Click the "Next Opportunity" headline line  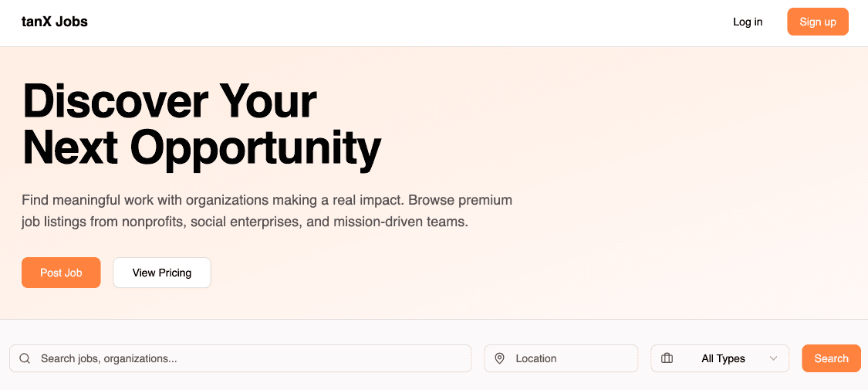pyautogui.click(x=201, y=148)
